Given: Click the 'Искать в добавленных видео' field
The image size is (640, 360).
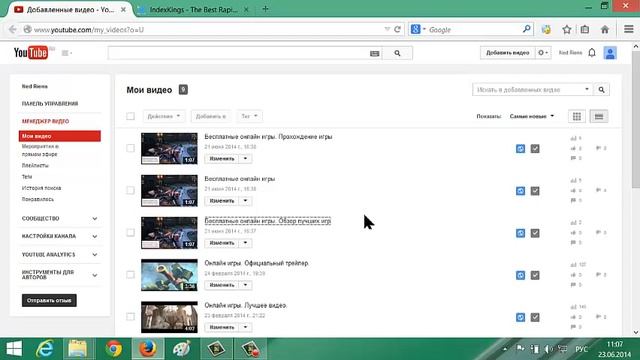Looking at the screenshot, I should 532,90.
